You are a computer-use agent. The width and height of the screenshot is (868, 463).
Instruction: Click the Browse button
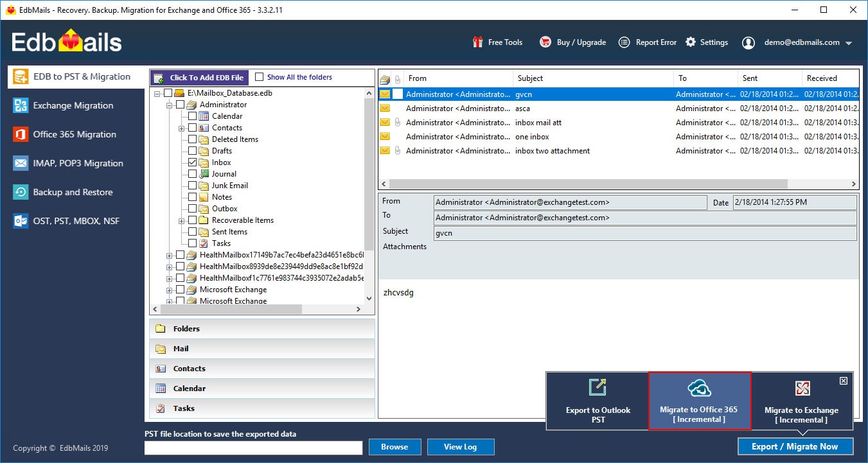[x=394, y=447]
